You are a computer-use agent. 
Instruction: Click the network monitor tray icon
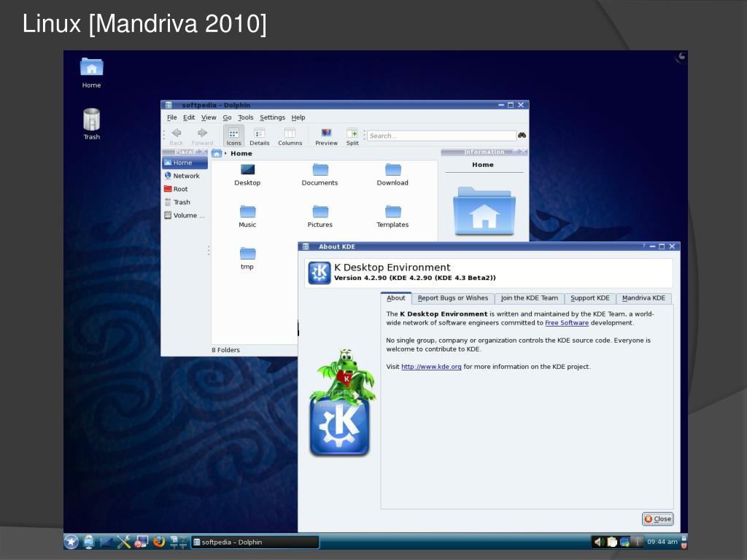(x=625, y=542)
